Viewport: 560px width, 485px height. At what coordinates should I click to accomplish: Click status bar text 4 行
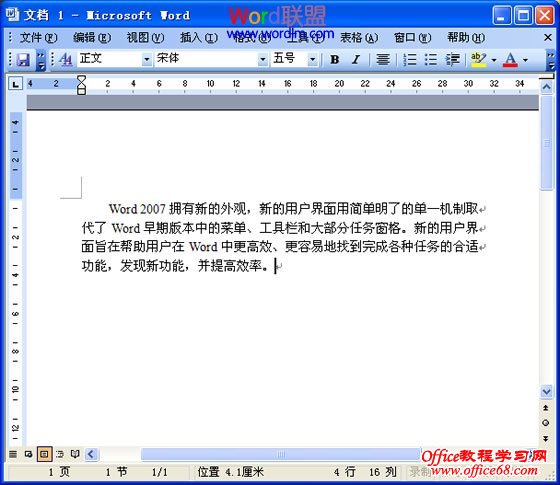[x=345, y=472]
